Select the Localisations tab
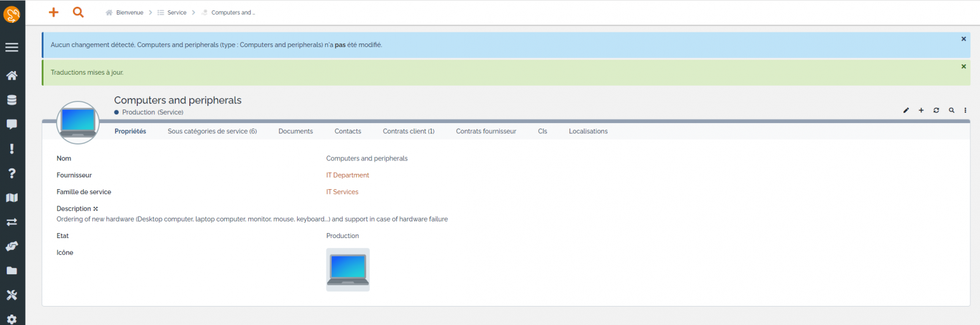Image resolution: width=980 pixels, height=325 pixels. point(588,131)
